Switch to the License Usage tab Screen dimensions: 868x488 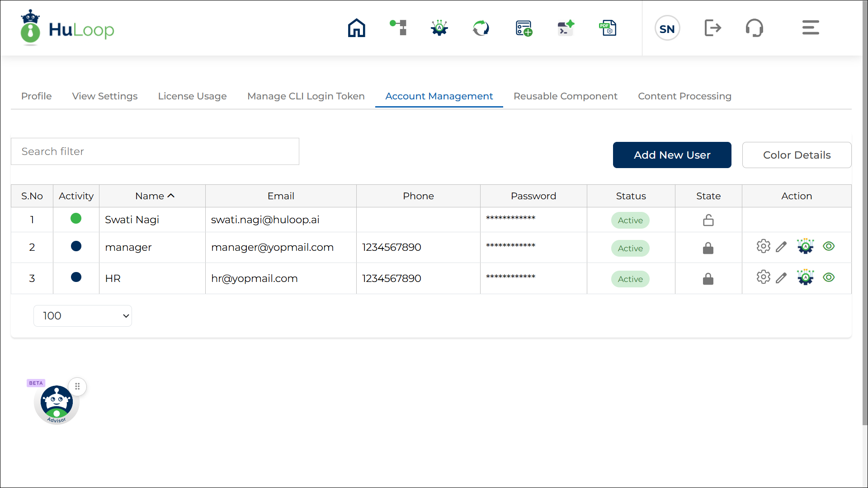(x=192, y=96)
